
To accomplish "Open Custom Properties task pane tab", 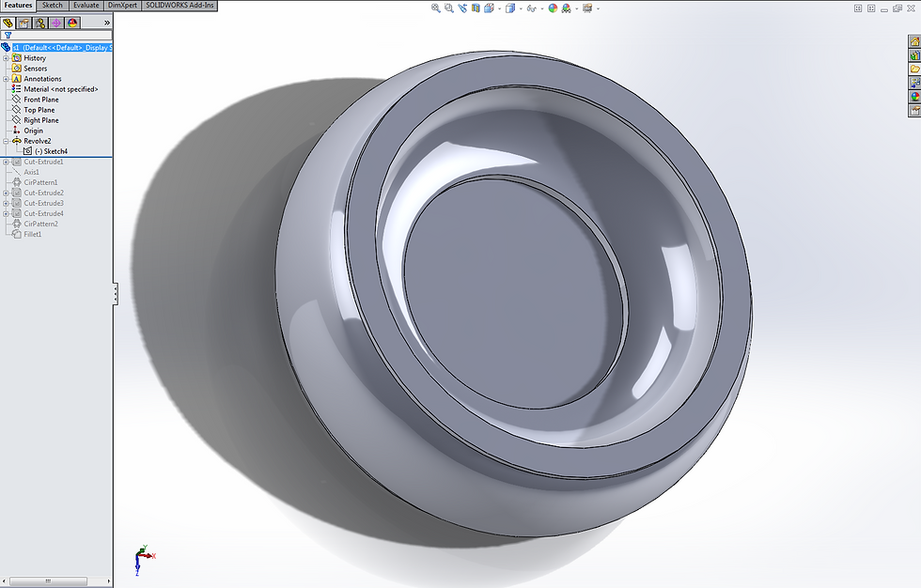I will 914,110.
